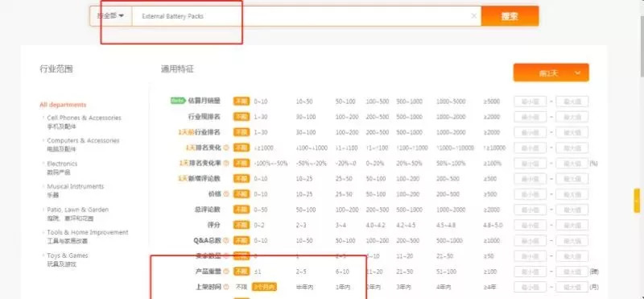Select 51~100 in 产品重量 row
Viewport: 644px width, 299px height.
click(446, 272)
